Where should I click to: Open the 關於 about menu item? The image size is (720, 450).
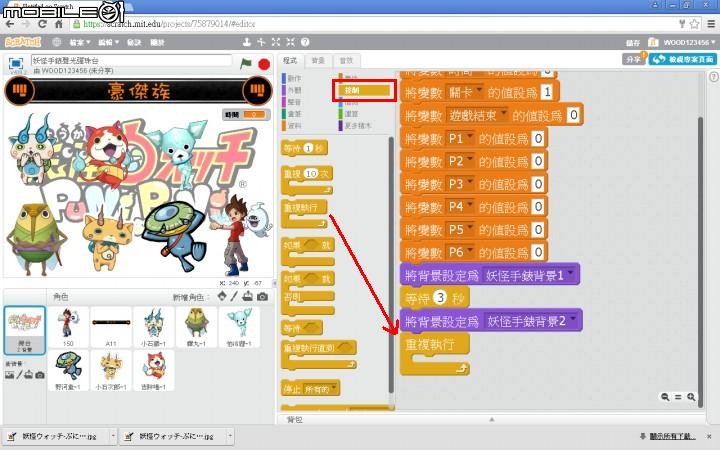[x=158, y=43]
